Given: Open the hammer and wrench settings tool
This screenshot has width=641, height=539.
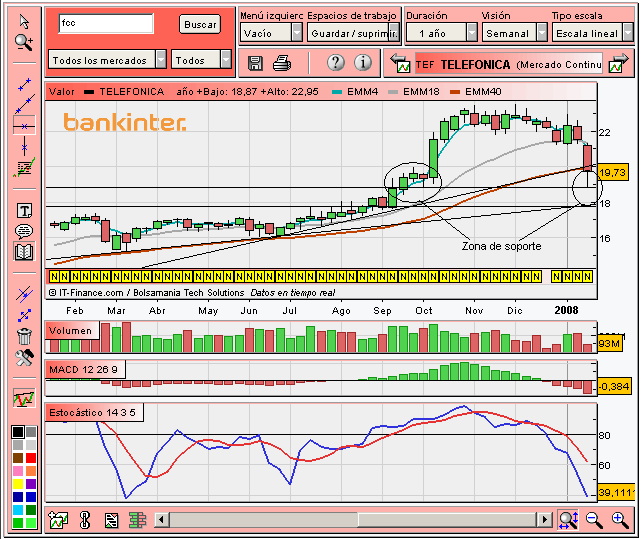Looking at the screenshot, I should [24, 358].
